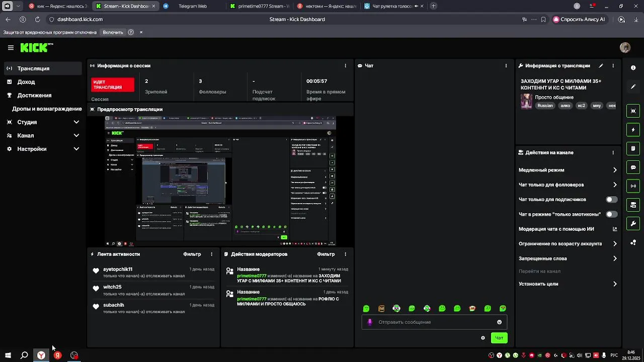Viewport: 644px width, 362px height.
Task: Open activity feed three-dot menu
Action: tap(211, 254)
